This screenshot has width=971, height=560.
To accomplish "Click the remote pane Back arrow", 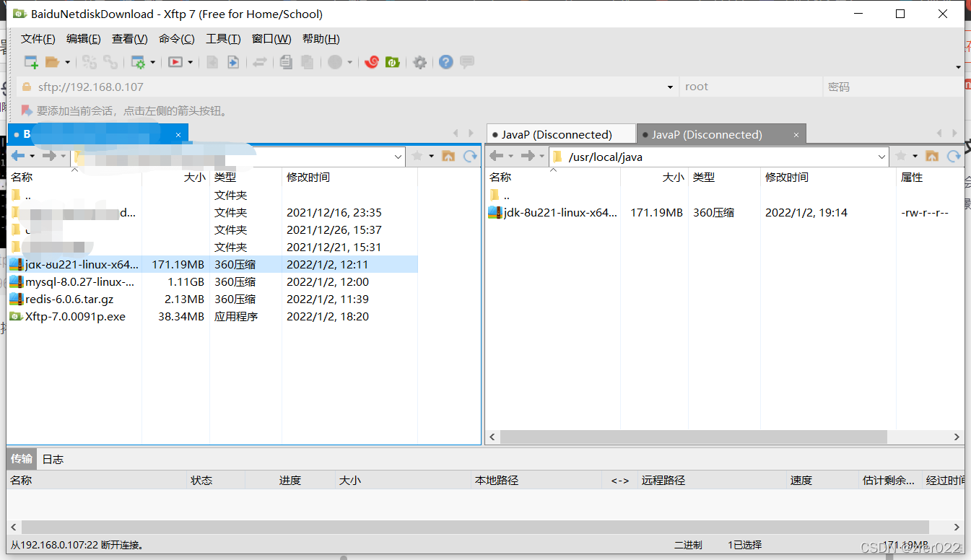I will point(496,156).
